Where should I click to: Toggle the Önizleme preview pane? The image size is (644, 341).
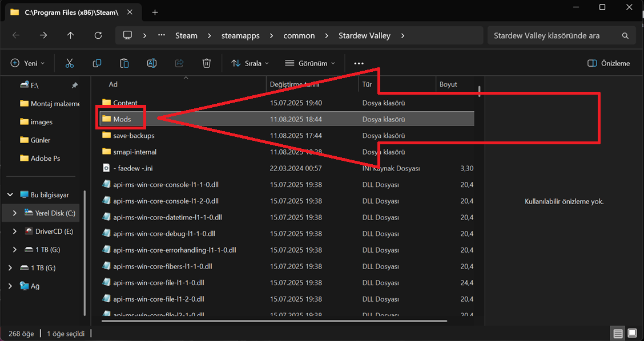609,63
